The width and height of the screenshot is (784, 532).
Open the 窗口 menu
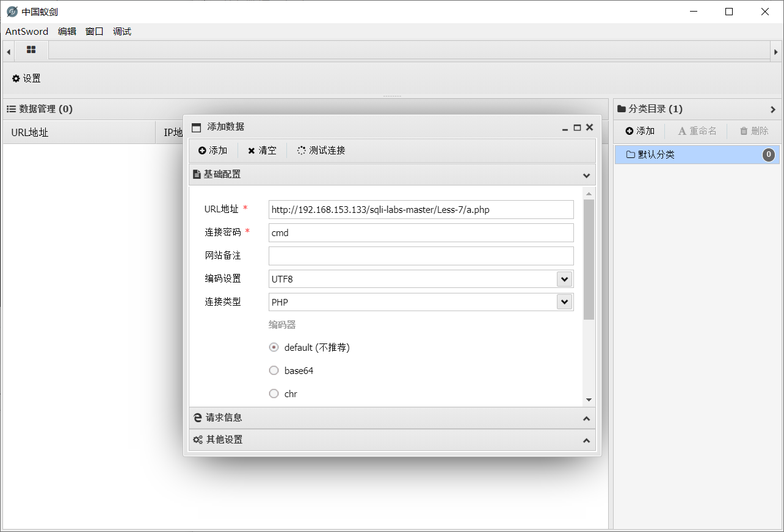95,32
